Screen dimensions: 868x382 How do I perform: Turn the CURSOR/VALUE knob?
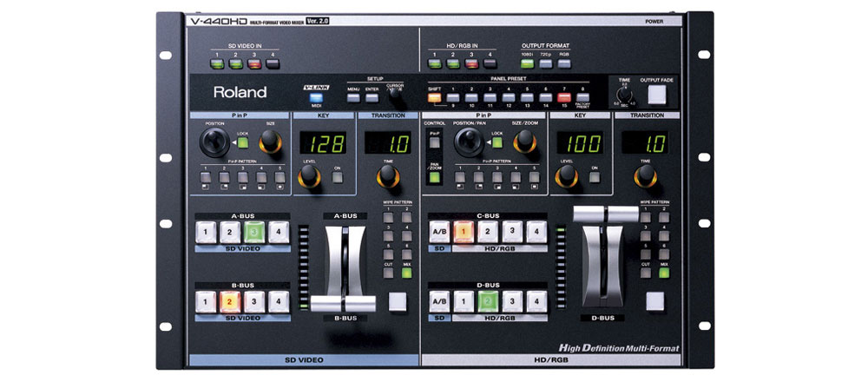[x=395, y=94]
